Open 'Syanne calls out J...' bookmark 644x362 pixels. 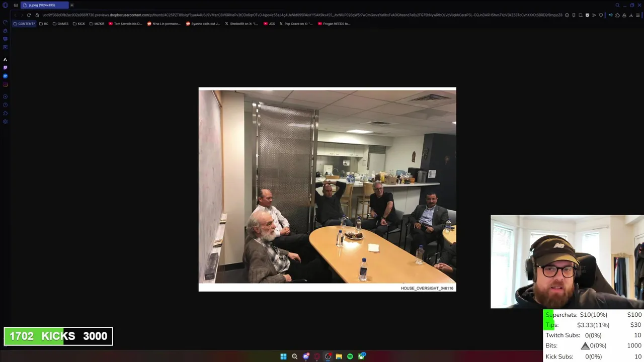[x=203, y=24]
